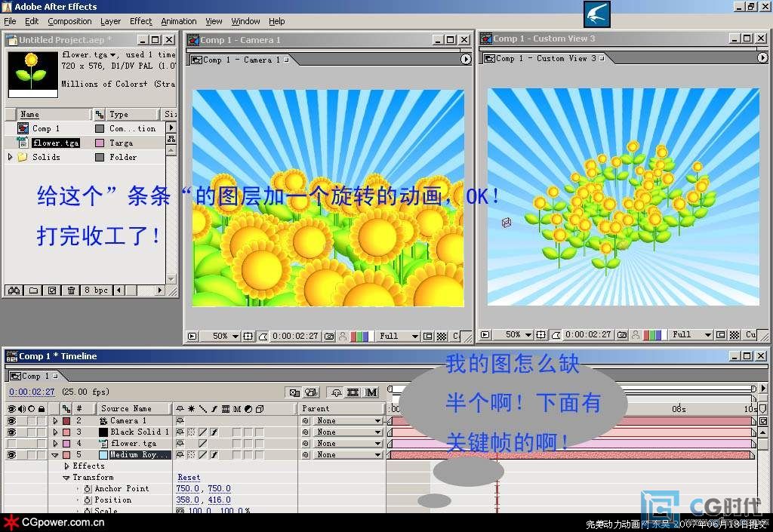Toggle mask display icon in Custom View 3 viewer

pyautogui.click(x=556, y=335)
